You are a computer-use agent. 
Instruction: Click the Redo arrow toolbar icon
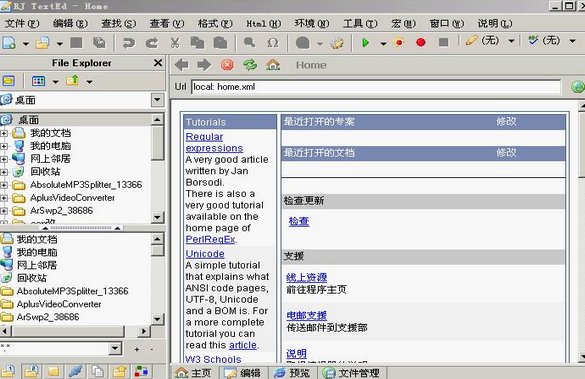pos(152,43)
